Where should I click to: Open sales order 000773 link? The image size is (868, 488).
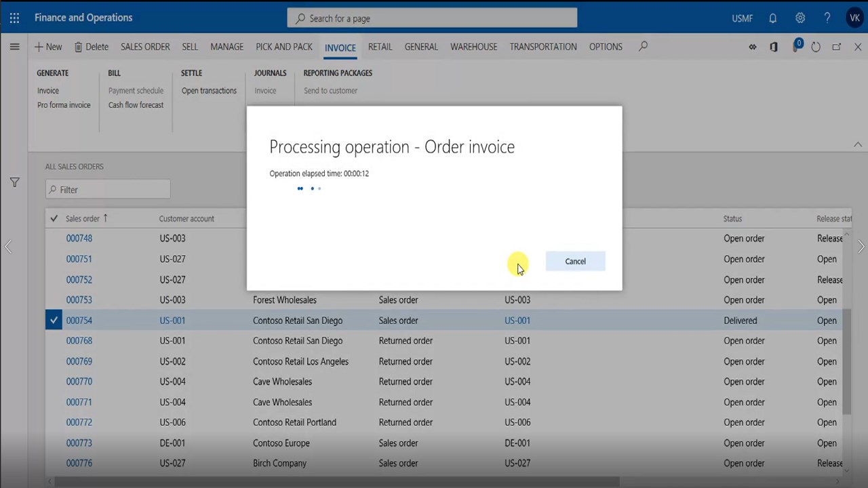(79, 443)
